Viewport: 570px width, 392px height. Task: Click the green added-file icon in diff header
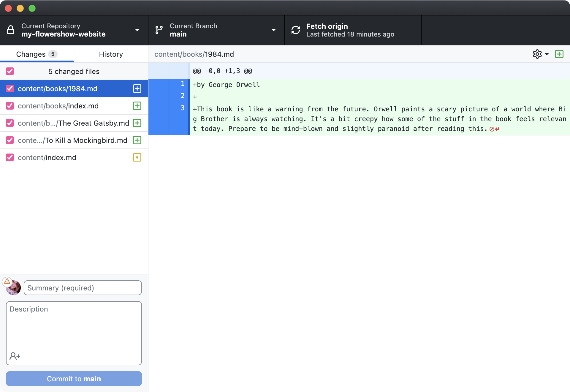pos(559,54)
